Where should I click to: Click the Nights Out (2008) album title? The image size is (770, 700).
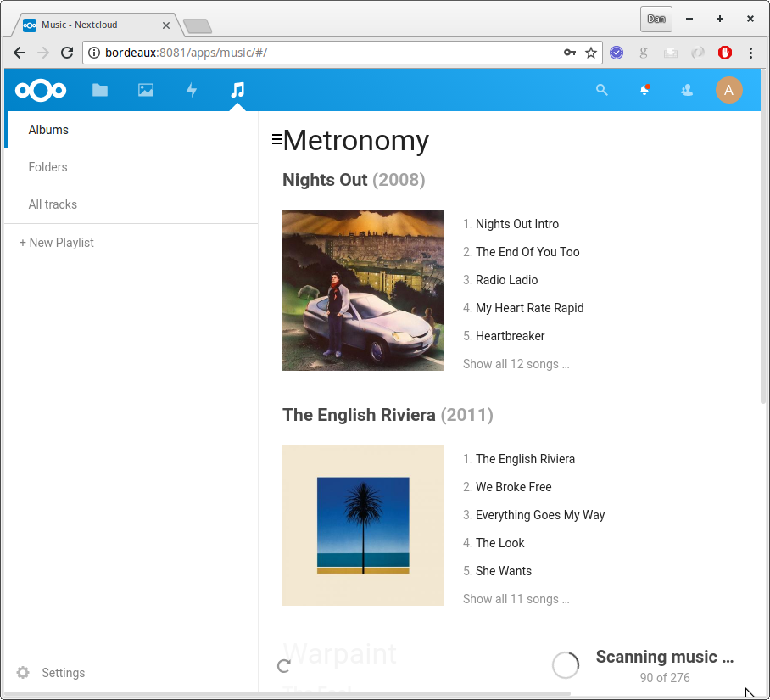click(x=354, y=180)
